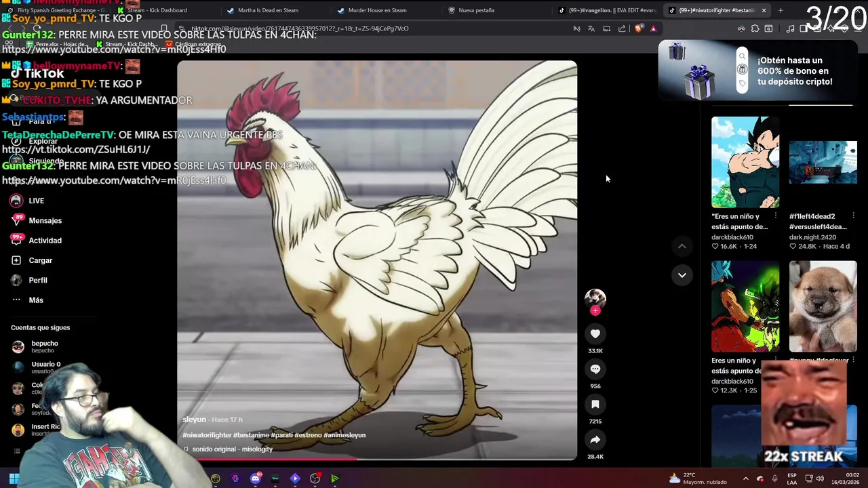Open OBS Studio from the taskbar

315,479
